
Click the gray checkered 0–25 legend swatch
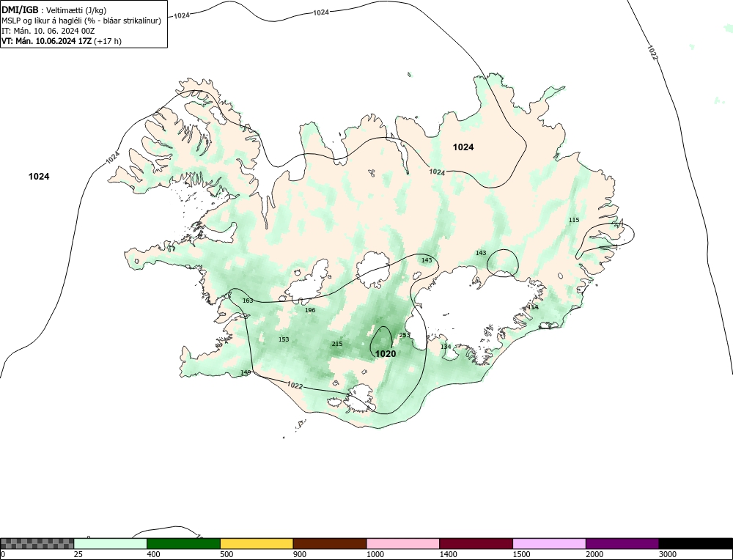pos(37,543)
